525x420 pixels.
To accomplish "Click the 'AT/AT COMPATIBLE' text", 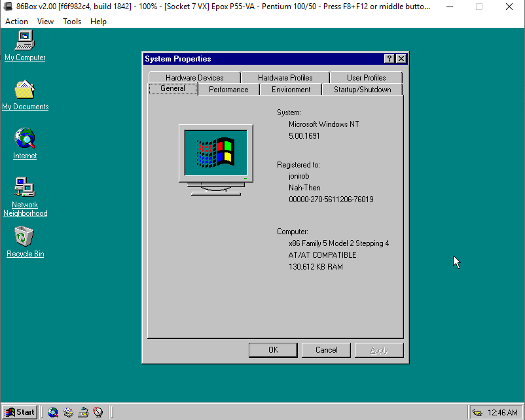I will tap(322, 255).
